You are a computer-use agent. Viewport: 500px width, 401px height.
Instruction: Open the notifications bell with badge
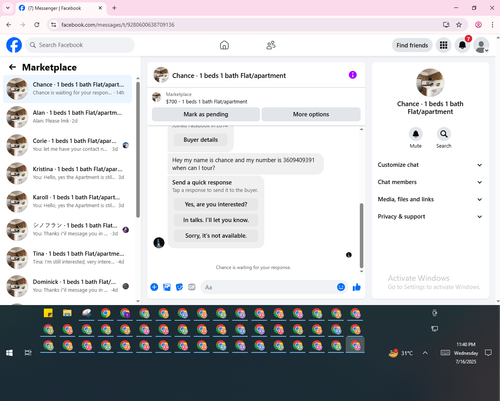[x=462, y=45]
